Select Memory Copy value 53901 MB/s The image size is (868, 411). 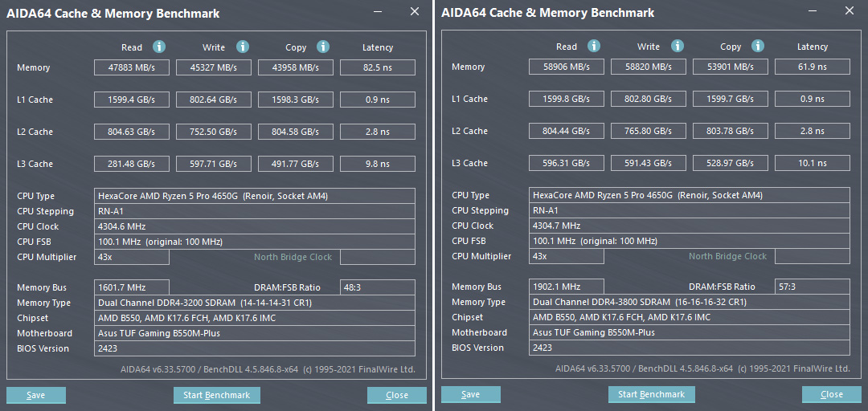(x=731, y=67)
